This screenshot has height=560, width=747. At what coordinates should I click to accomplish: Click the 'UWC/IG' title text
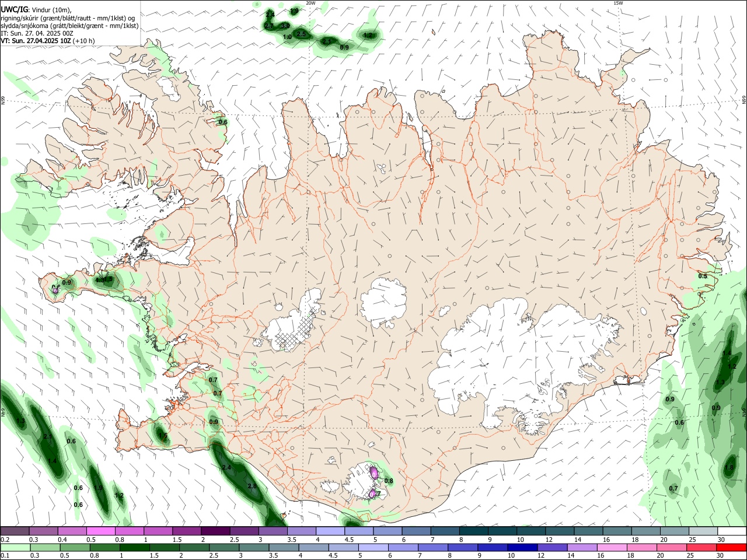tap(14, 9)
